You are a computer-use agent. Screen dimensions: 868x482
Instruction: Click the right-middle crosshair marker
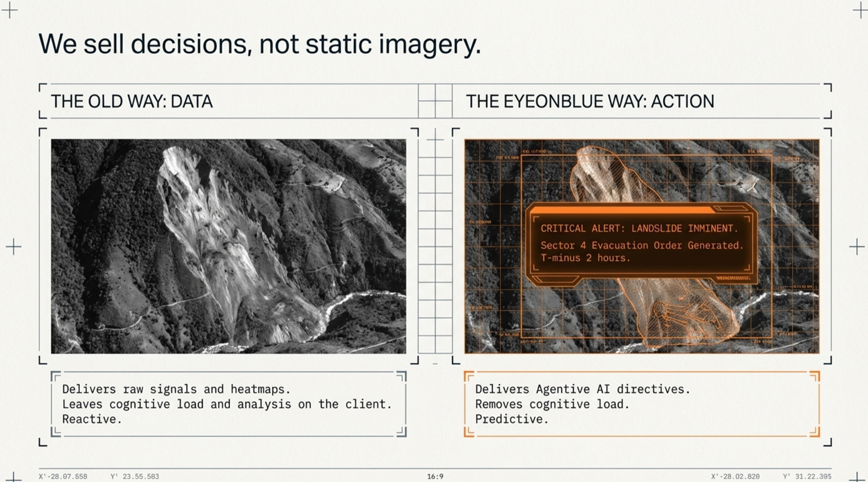(x=856, y=247)
